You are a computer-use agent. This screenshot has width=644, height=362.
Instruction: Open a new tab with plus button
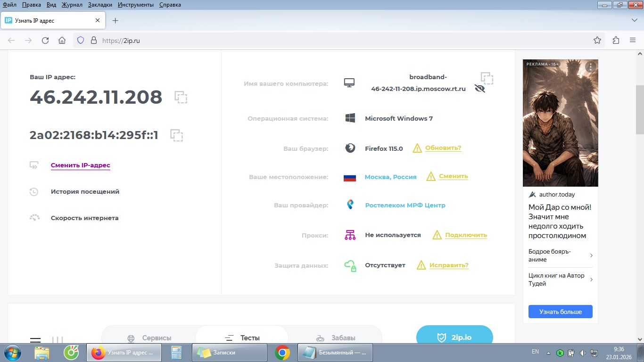click(115, 21)
